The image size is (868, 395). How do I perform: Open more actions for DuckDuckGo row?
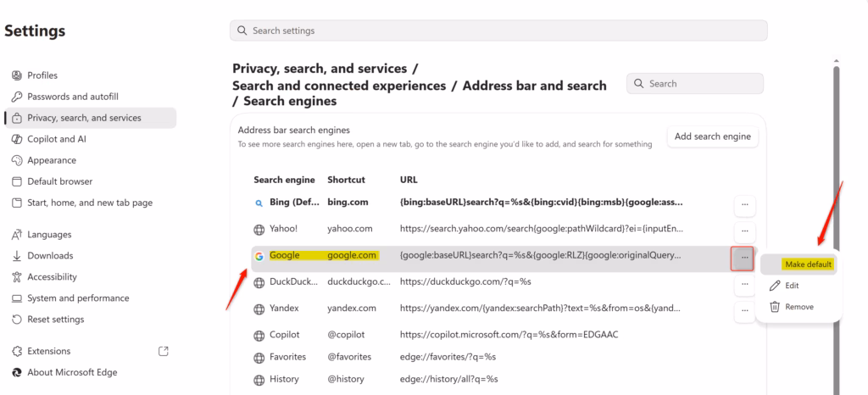tap(744, 285)
